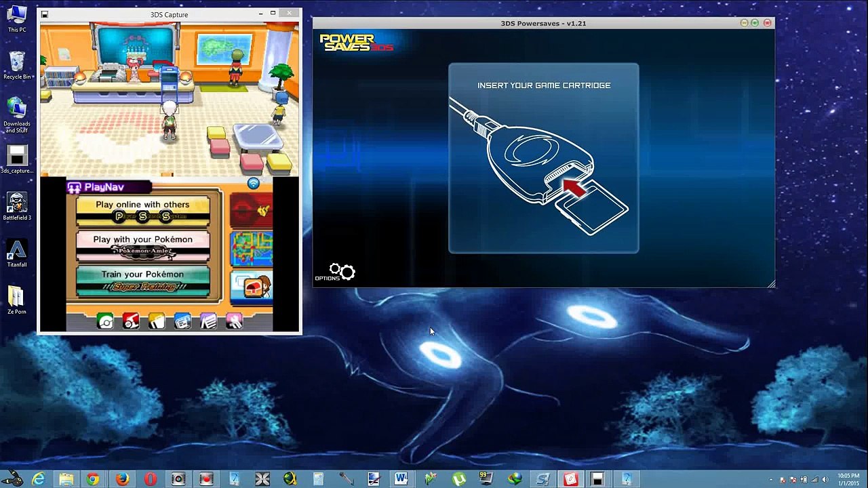Grab the Powersaves window resize grip
This screenshot has width=868, height=488.
tap(771, 284)
